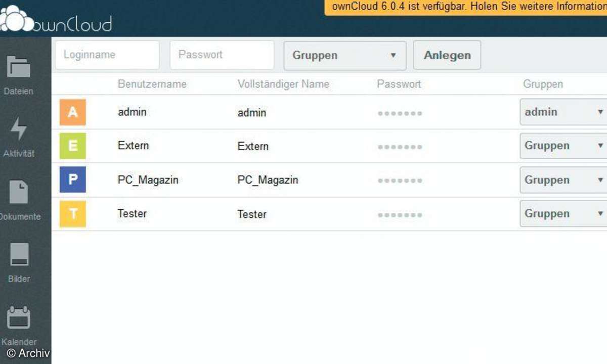Open the Gruppen dropdown next to Anlegen
The height and width of the screenshot is (364, 607).
tap(345, 56)
